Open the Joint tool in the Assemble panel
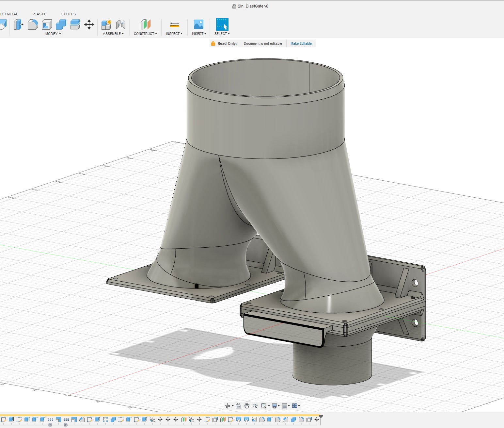The height and width of the screenshot is (428, 504). tap(120, 25)
